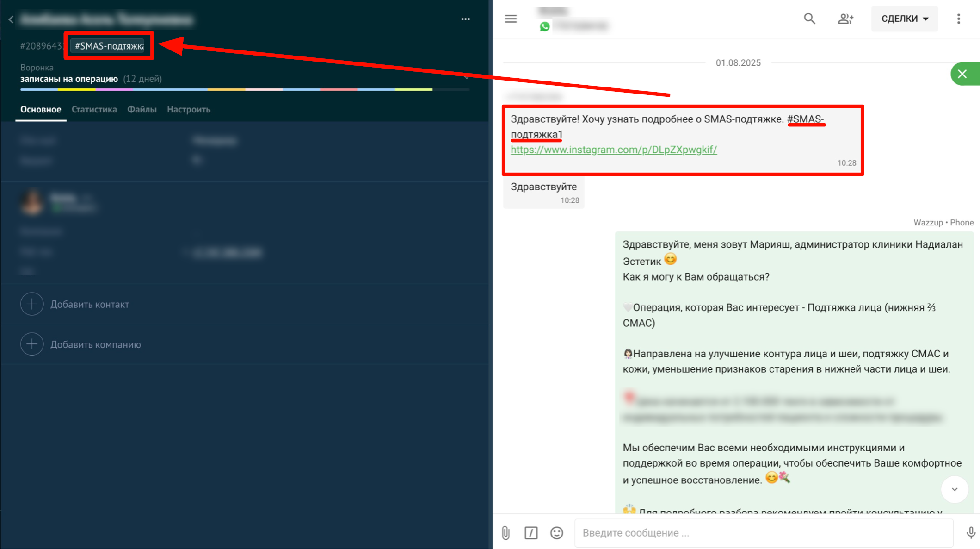Open the three-dots menu in lead header
This screenshot has width=980, height=549.
[465, 19]
